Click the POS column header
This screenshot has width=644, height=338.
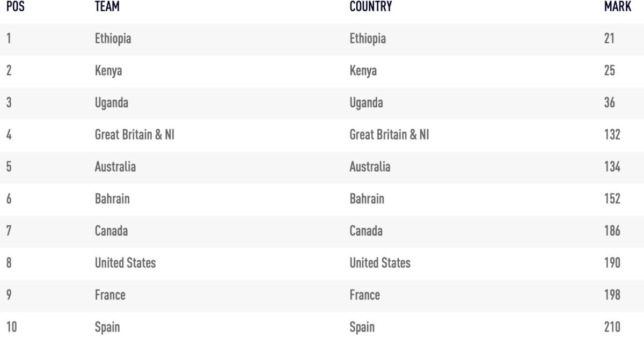(x=15, y=6)
